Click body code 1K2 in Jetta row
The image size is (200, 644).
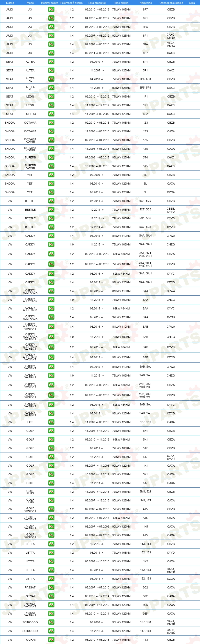point(145,561)
